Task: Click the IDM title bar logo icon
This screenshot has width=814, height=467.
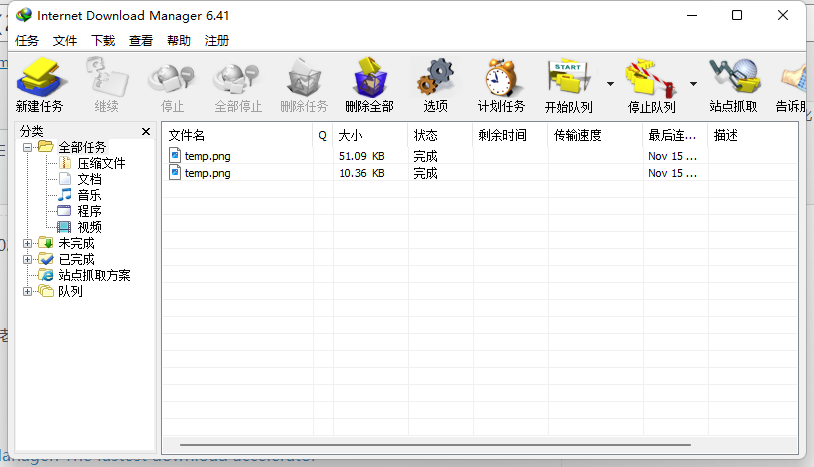Action: [x=23, y=15]
